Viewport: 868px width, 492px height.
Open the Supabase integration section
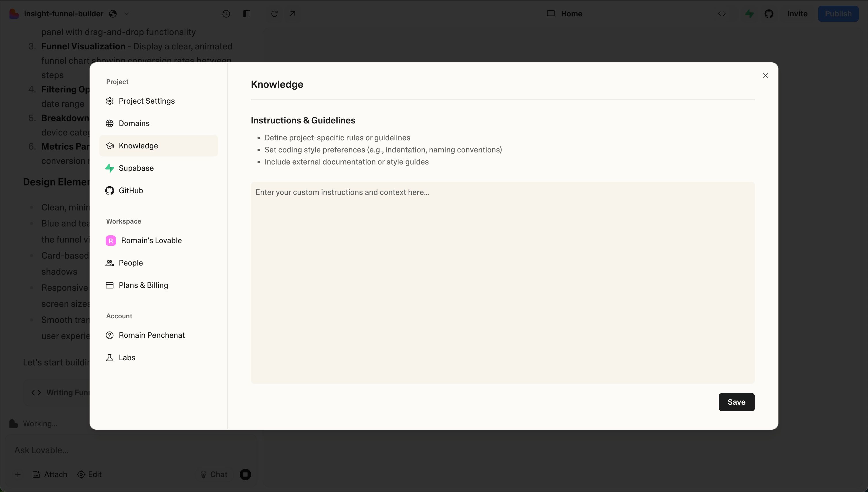point(158,168)
